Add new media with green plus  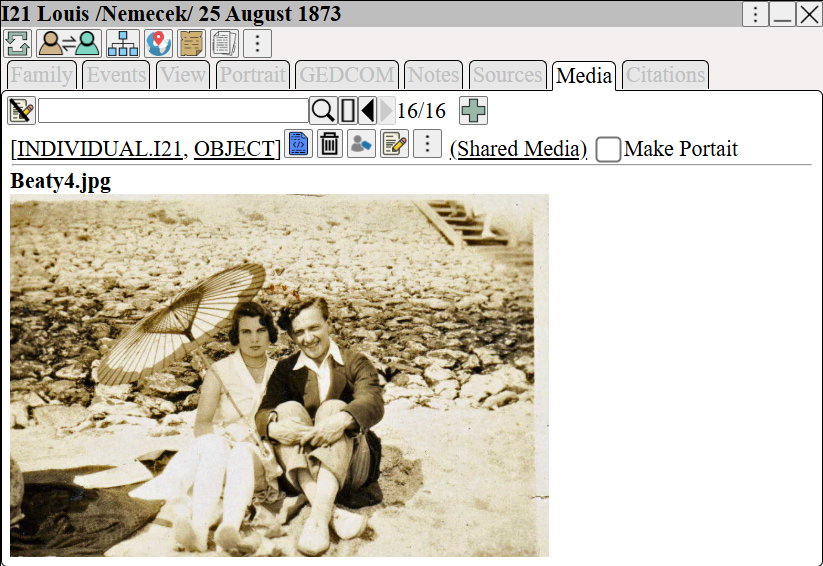pyautogui.click(x=473, y=111)
